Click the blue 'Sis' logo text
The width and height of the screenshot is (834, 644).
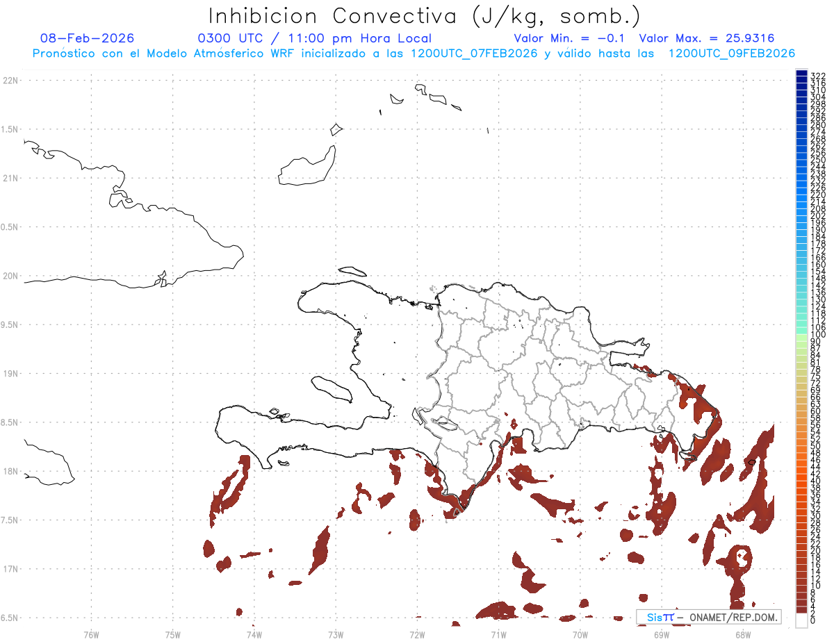(x=654, y=617)
